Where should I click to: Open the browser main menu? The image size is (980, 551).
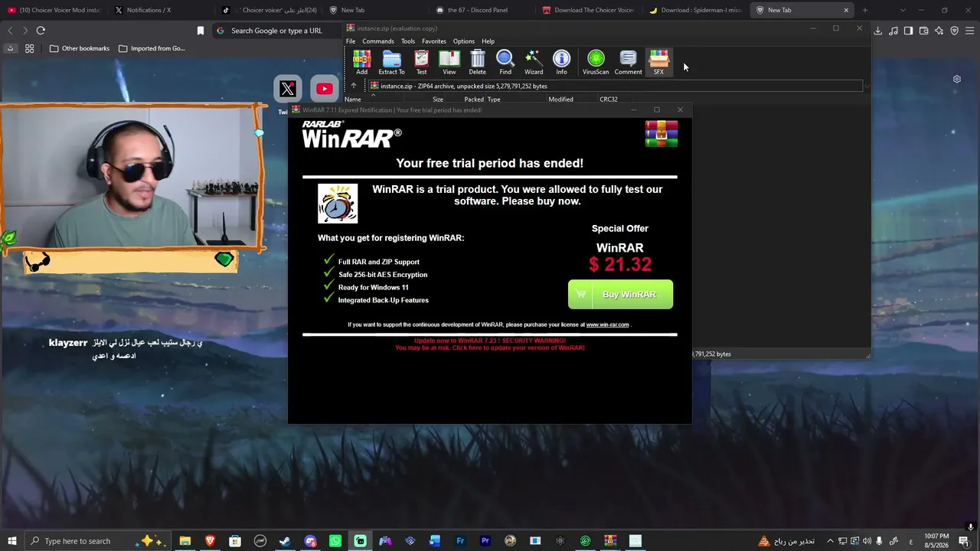pyautogui.click(x=970, y=31)
